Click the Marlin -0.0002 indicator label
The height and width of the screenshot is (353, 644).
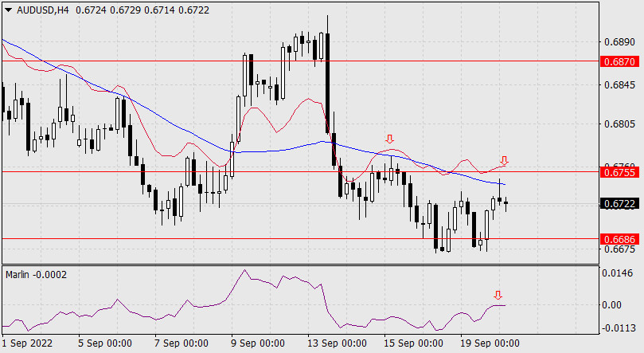(x=36, y=274)
